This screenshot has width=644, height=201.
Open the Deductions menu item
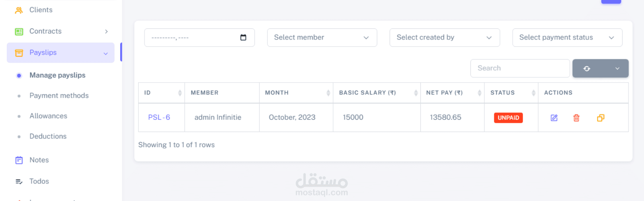pos(48,136)
